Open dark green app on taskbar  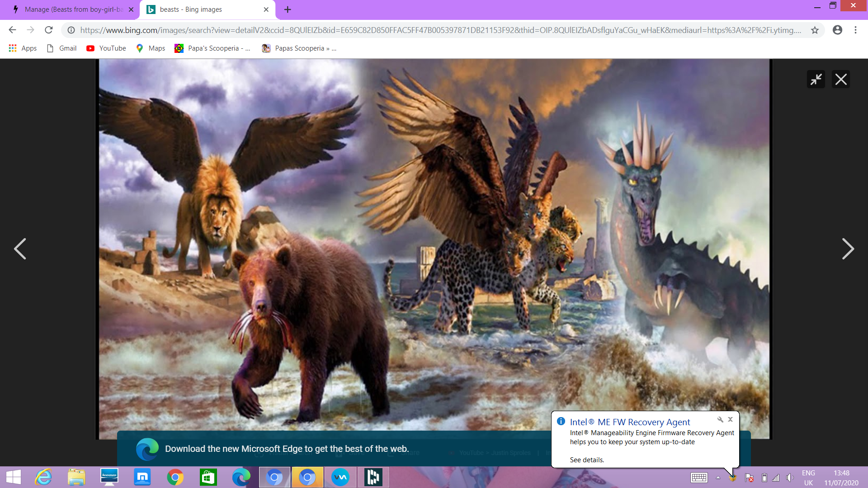[373, 477]
